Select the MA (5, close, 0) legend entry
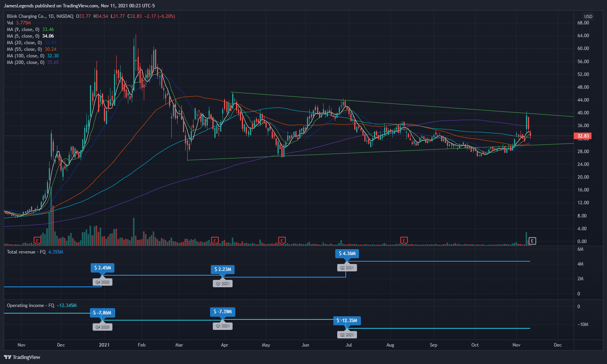 click(x=30, y=36)
